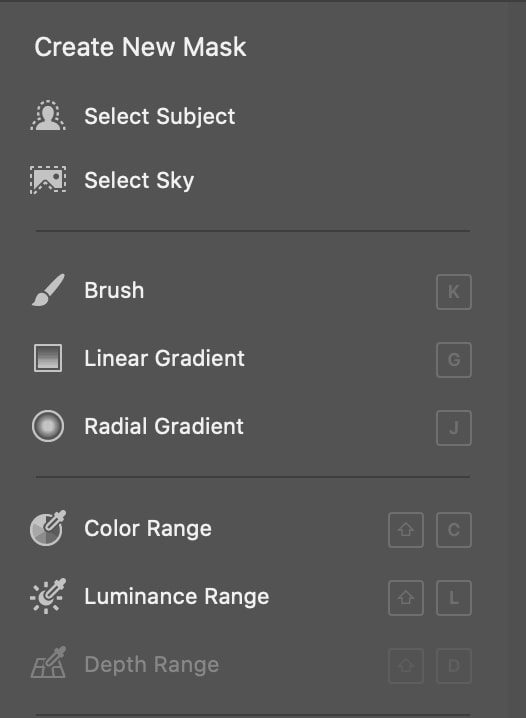Choose the Color Range text label
The width and height of the screenshot is (526, 718).
click(148, 529)
